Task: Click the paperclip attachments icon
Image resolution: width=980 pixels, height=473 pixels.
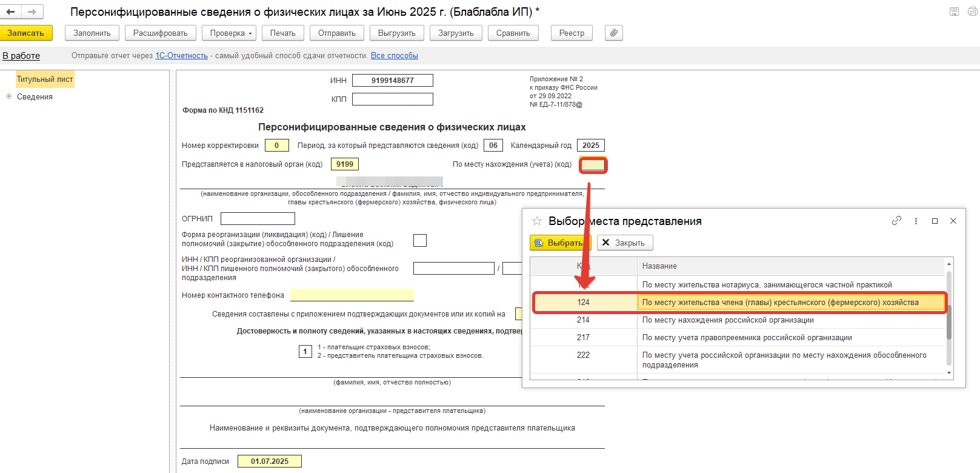Action: pos(613,33)
